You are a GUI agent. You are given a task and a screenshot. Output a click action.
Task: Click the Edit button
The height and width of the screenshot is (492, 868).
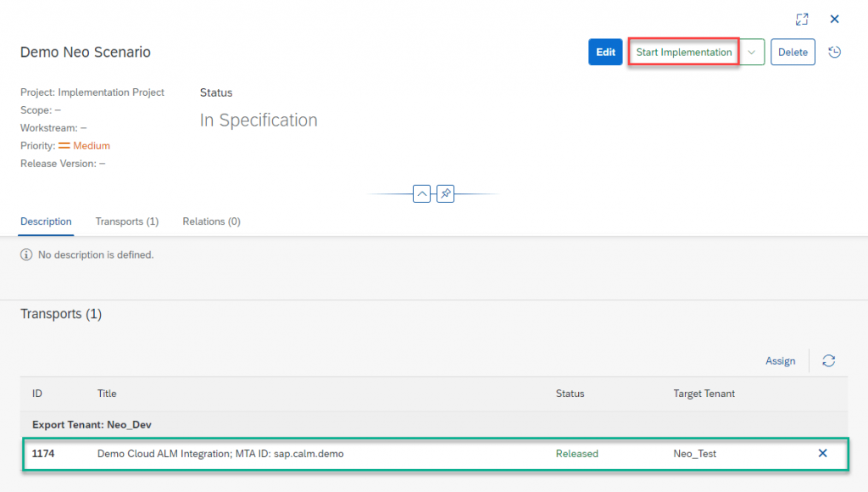point(605,52)
